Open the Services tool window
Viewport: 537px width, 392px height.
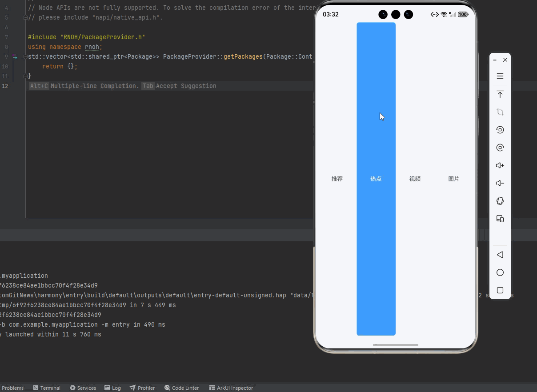(83, 388)
